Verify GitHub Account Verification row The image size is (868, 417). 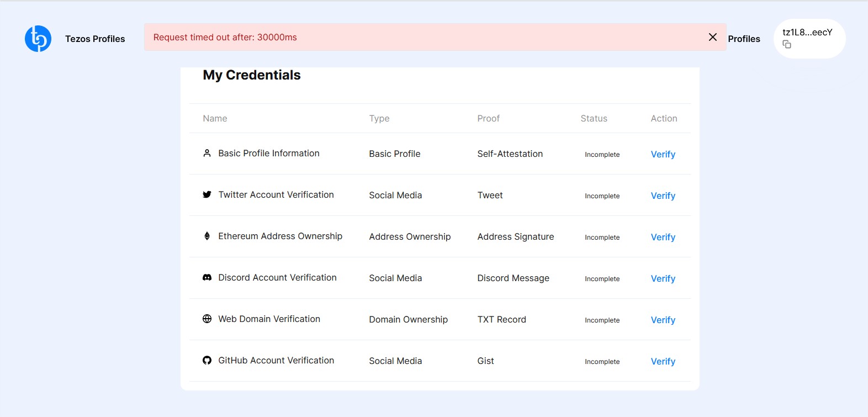pyautogui.click(x=663, y=361)
